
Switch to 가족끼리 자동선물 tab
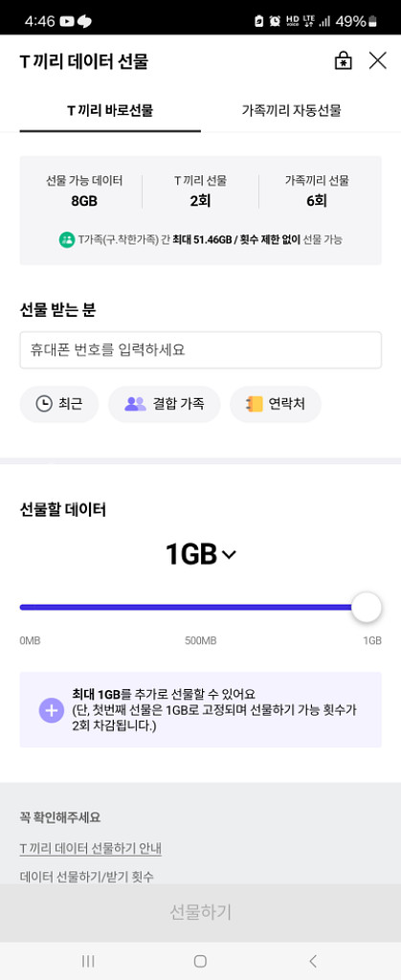click(x=292, y=111)
